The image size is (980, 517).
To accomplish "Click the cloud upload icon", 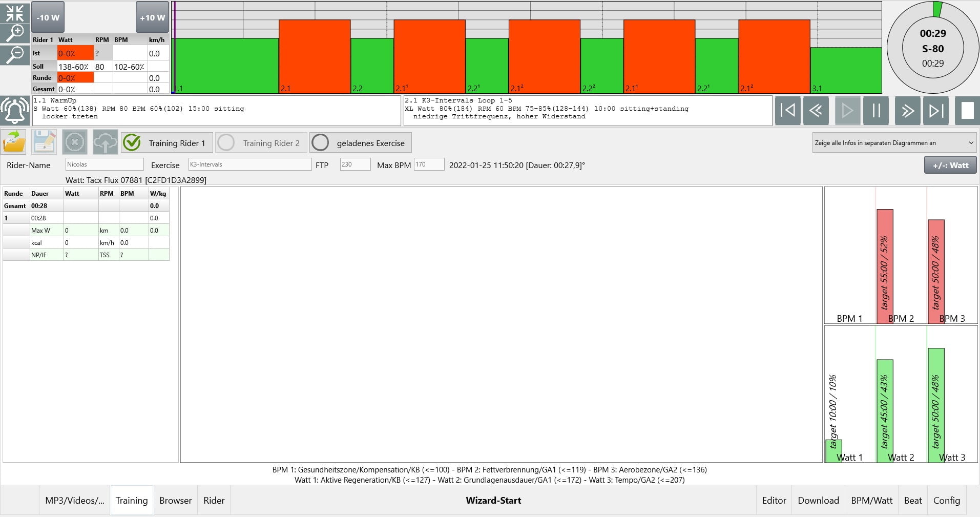I will 105,142.
